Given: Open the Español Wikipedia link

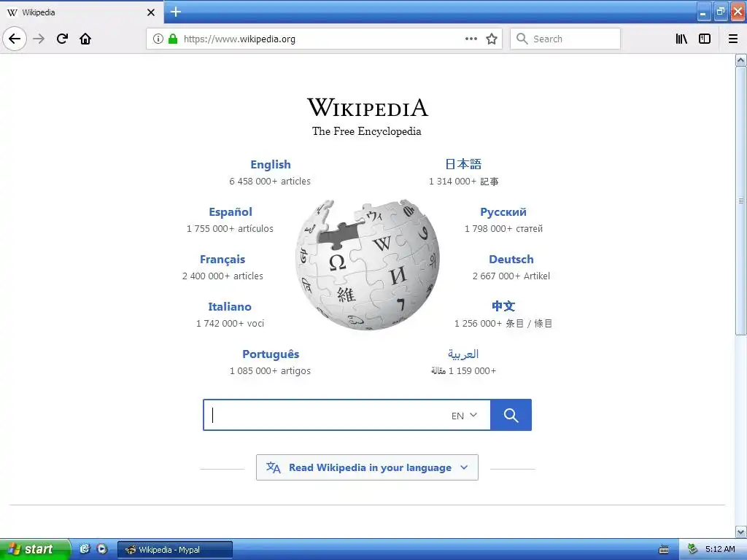Looking at the screenshot, I should click(x=231, y=212).
